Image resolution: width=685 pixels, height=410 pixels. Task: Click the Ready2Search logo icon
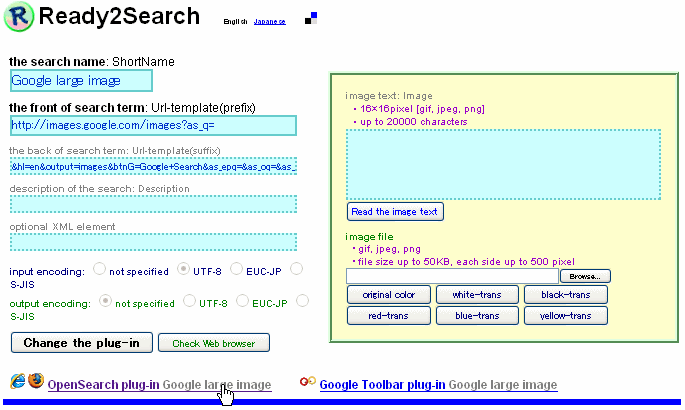click(x=19, y=17)
